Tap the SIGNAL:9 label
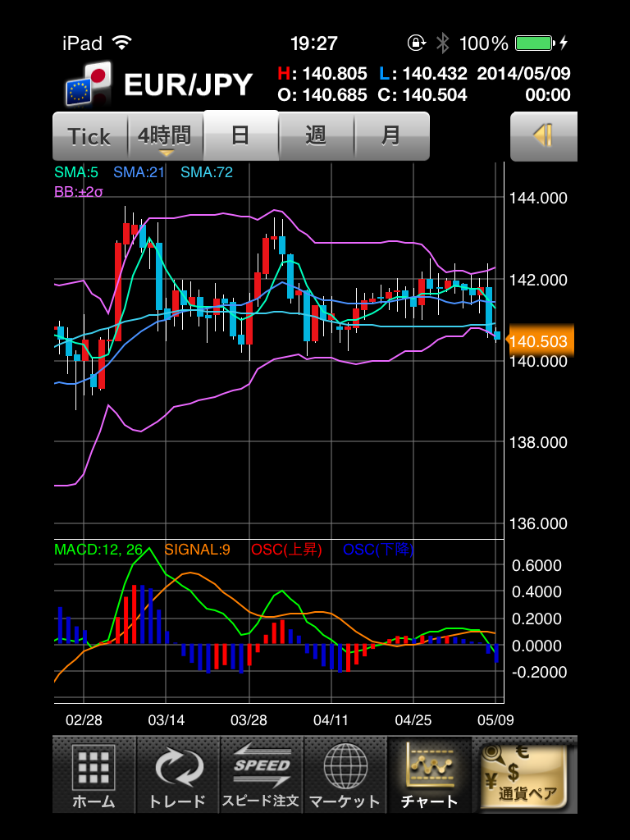Viewport: 630px width, 840px height. (x=197, y=550)
